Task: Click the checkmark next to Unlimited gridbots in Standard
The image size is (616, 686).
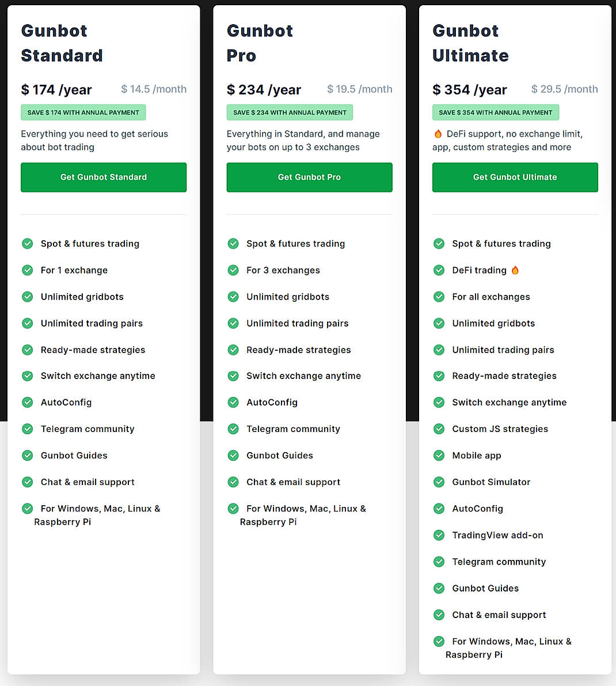Action: tap(28, 297)
